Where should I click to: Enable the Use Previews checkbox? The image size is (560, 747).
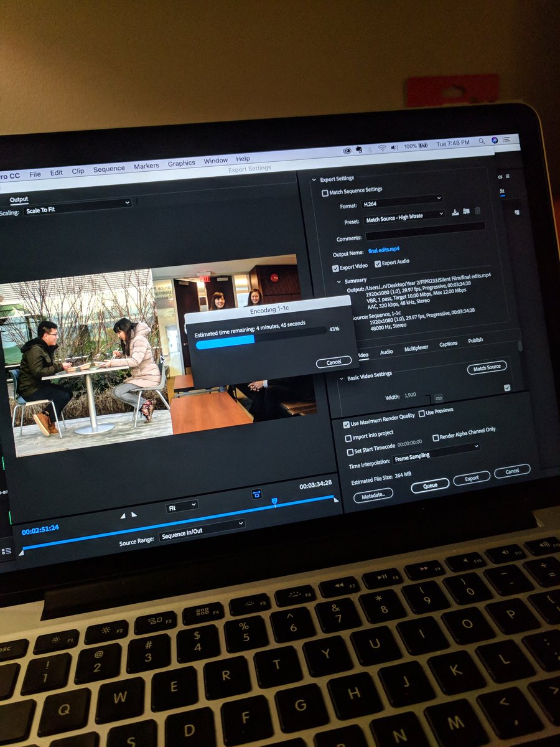click(x=421, y=413)
